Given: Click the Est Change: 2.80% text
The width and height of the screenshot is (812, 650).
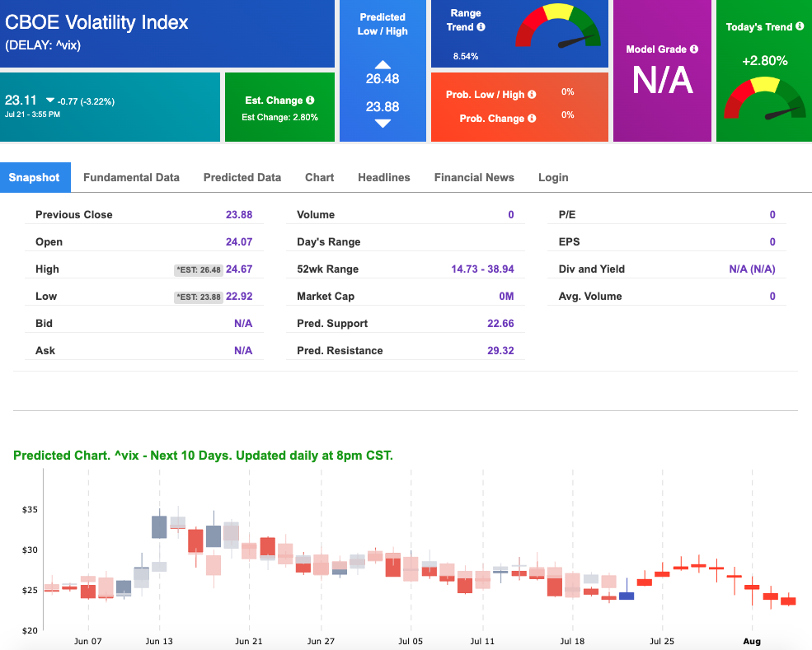Looking at the screenshot, I should [279, 118].
